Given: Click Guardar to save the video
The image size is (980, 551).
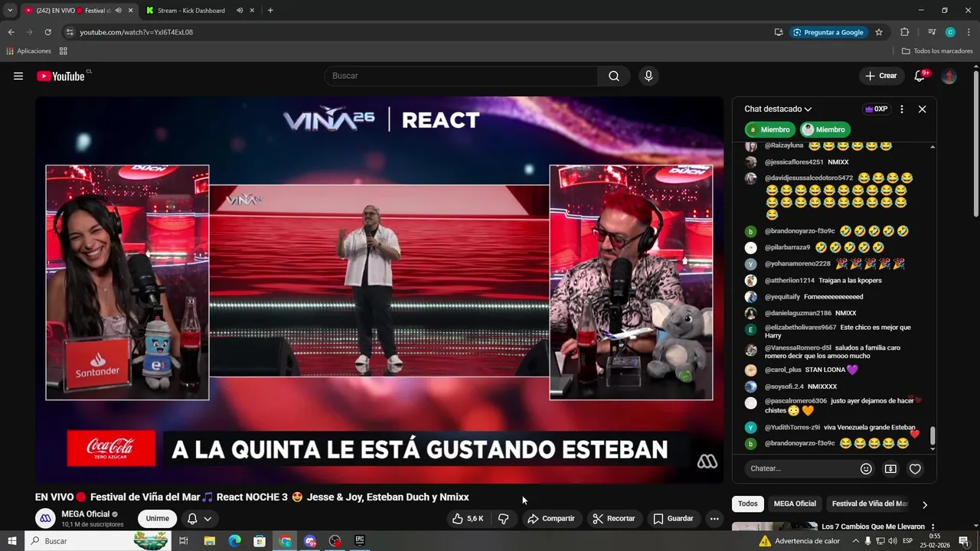Looking at the screenshot, I should point(673,518).
